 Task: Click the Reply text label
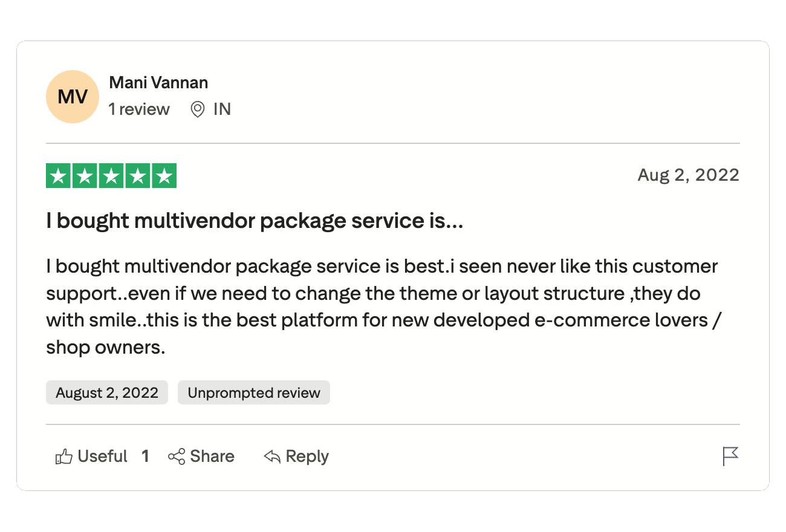(x=307, y=456)
